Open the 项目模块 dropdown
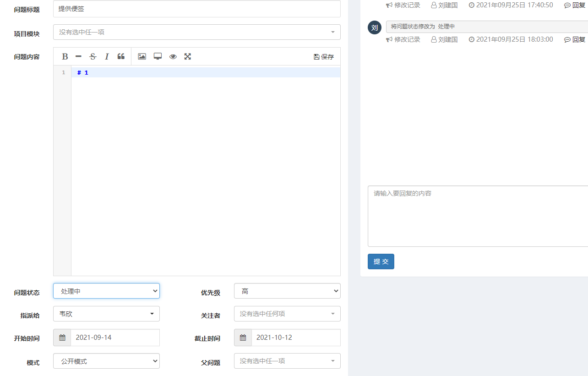 (x=196, y=32)
